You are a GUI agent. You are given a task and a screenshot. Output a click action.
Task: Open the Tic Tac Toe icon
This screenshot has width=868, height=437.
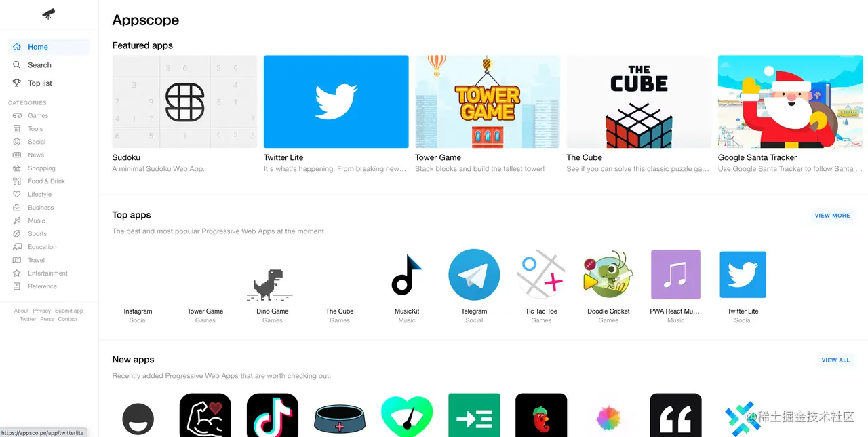pos(541,275)
